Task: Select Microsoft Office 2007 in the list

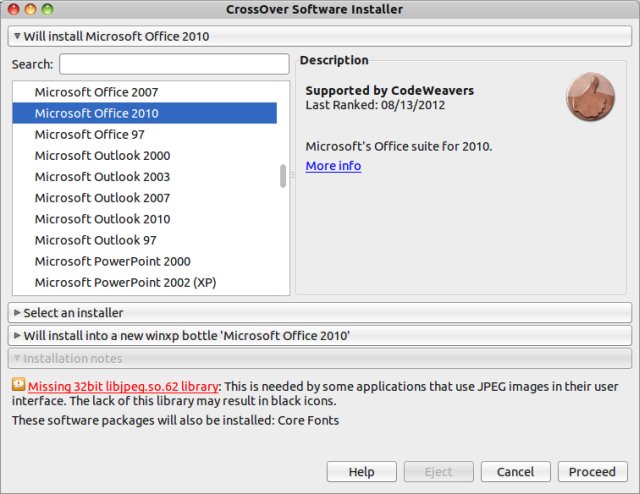Action: tap(144, 92)
